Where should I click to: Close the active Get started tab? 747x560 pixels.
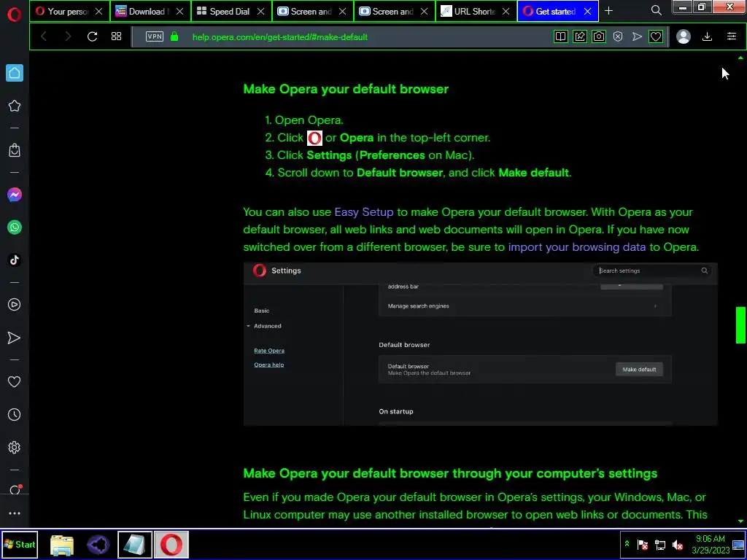(588, 11)
